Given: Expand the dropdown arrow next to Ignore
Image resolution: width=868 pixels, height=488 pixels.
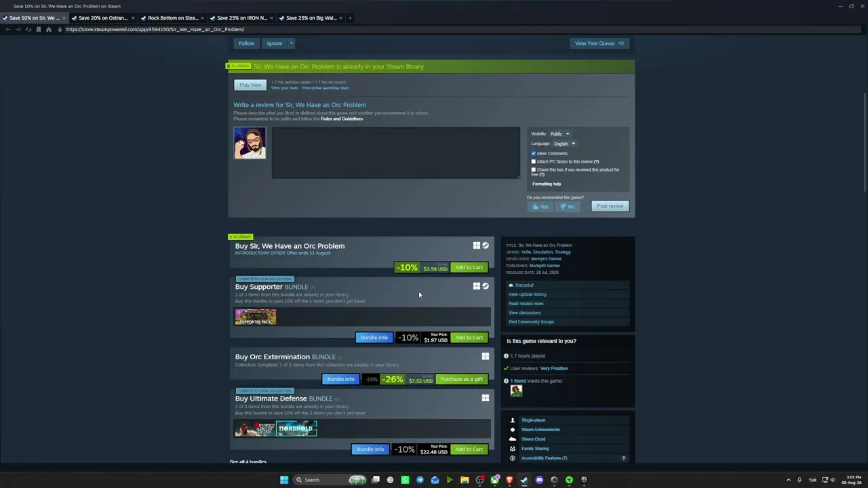Looking at the screenshot, I should tap(291, 43).
